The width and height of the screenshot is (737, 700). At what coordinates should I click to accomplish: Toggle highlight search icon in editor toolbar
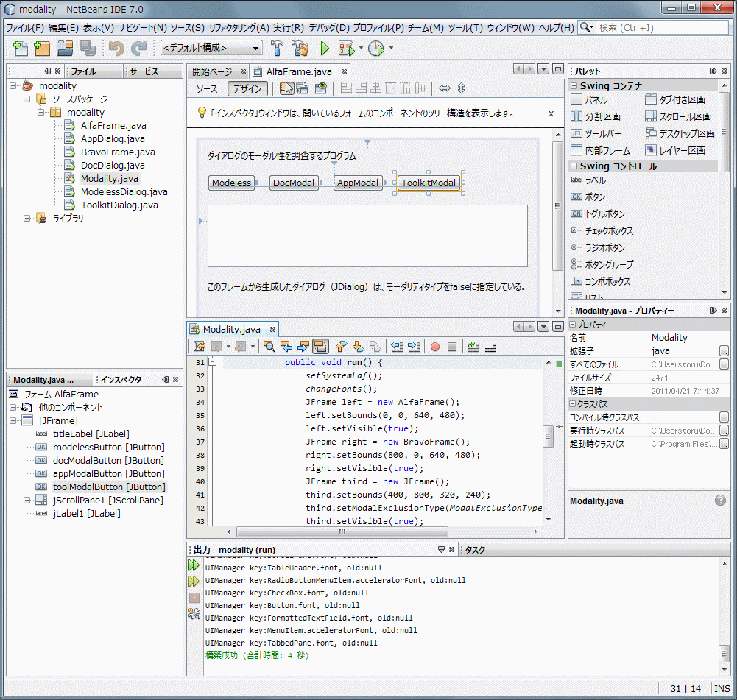coord(320,347)
